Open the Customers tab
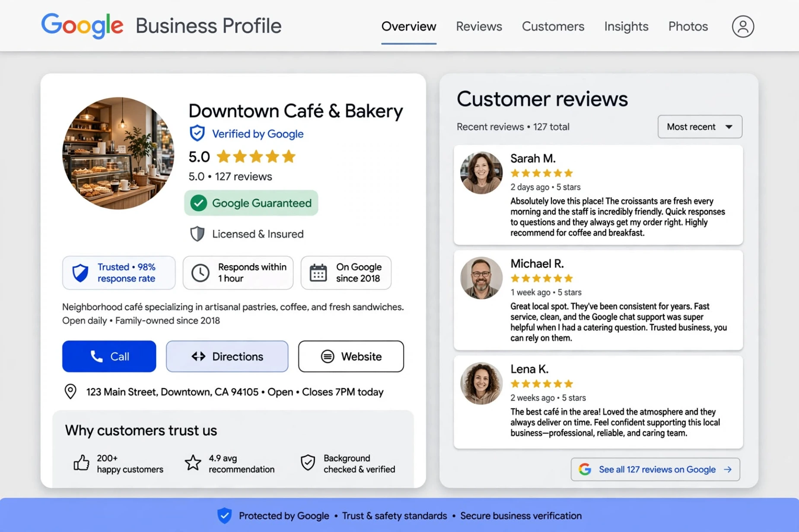Viewport: 799px width, 532px height. (553, 27)
